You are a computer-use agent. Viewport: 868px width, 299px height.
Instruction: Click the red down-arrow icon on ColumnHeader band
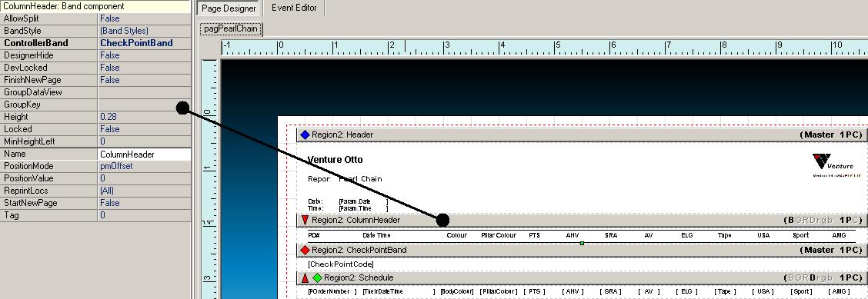tap(305, 220)
